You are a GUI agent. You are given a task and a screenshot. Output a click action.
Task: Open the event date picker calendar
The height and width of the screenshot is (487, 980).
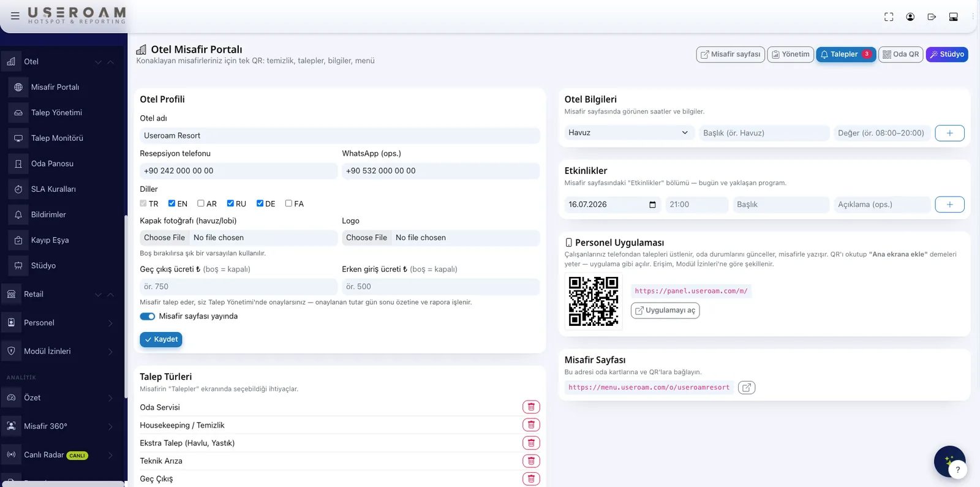tap(652, 205)
